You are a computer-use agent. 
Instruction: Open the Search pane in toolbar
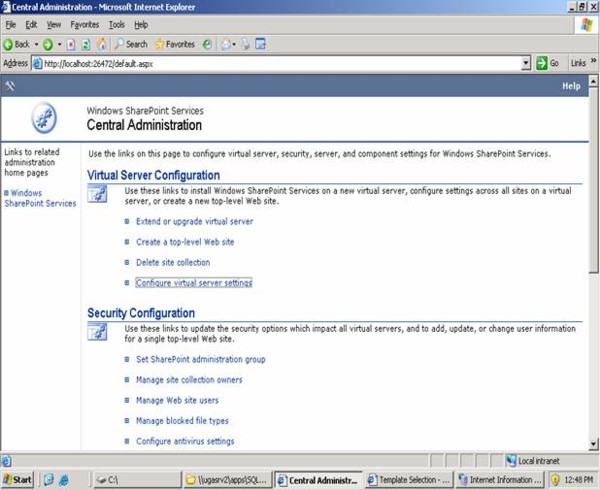tap(131, 44)
